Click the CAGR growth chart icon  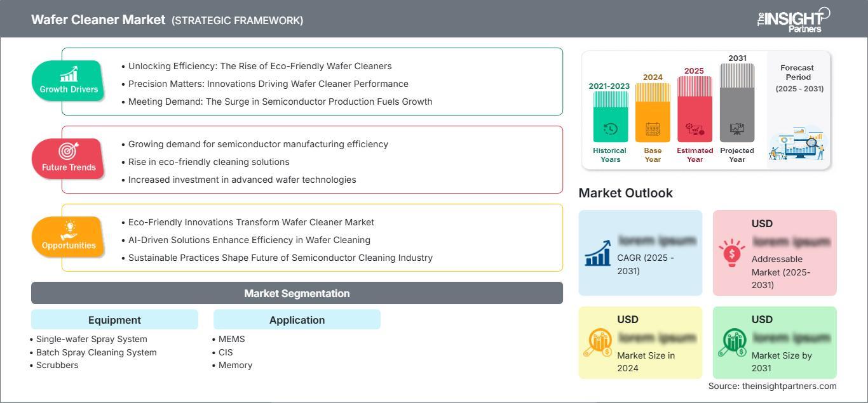pos(597,253)
